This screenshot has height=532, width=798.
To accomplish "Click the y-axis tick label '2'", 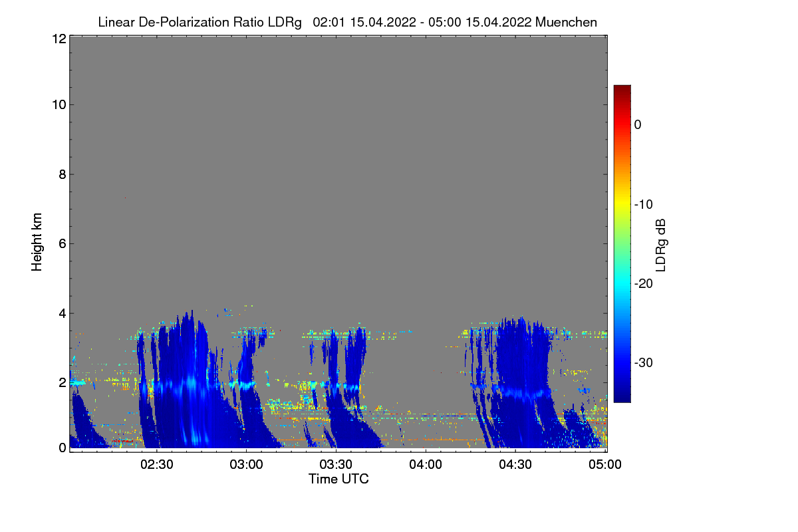I will coord(62,382).
